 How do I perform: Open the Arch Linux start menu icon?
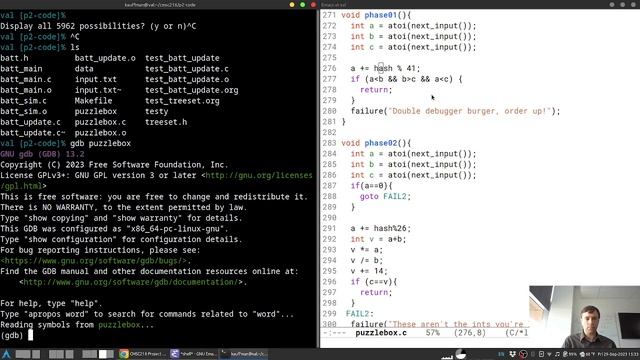pos(7,354)
